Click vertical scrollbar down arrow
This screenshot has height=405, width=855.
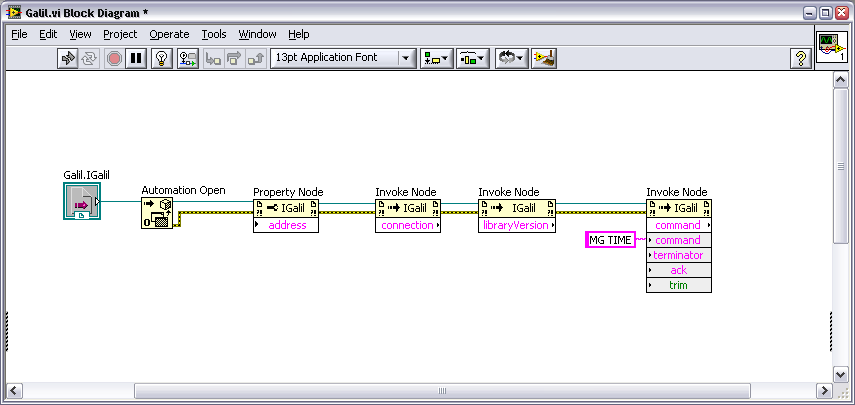pyautogui.click(x=840, y=374)
